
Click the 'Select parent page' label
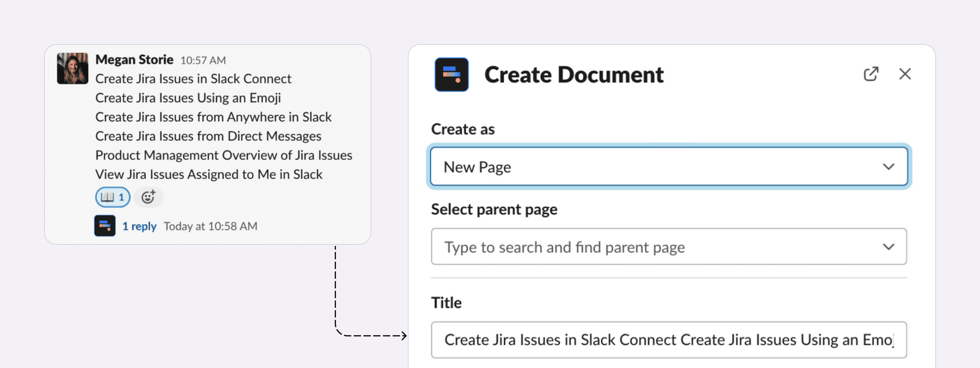(x=494, y=209)
